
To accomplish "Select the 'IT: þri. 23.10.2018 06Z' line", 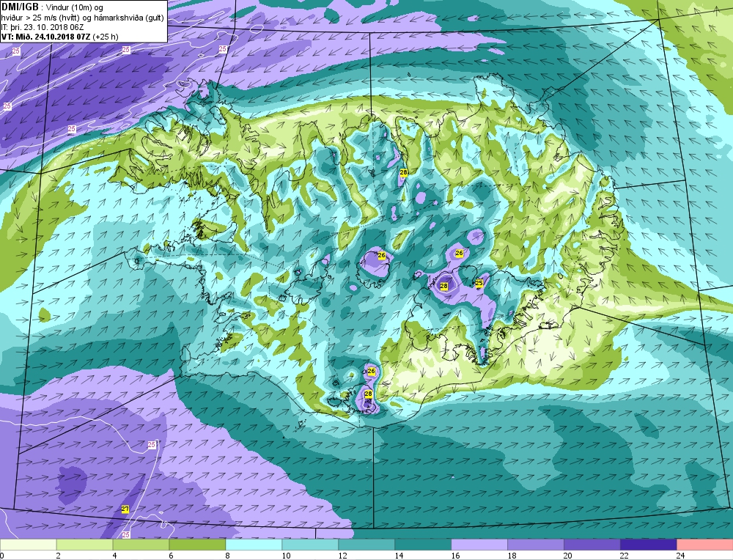I will click(x=43, y=27).
